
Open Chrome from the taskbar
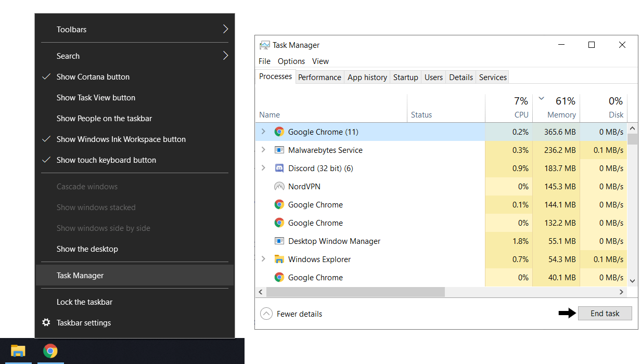click(x=50, y=352)
